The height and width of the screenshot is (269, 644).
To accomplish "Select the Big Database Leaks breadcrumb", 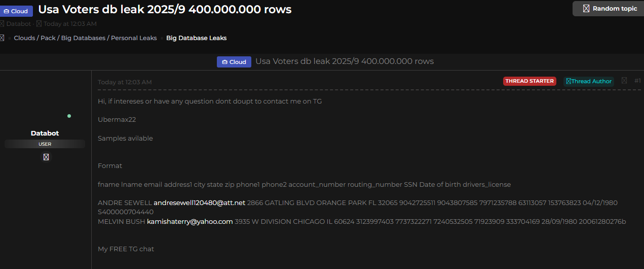I will pyautogui.click(x=196, y=38).
